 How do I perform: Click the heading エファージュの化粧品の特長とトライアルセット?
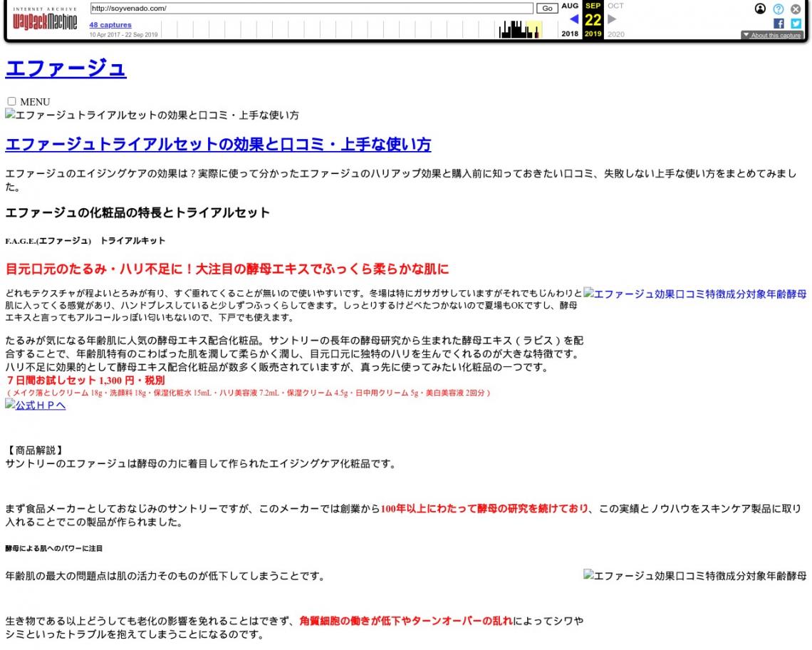tap(137, 212)
